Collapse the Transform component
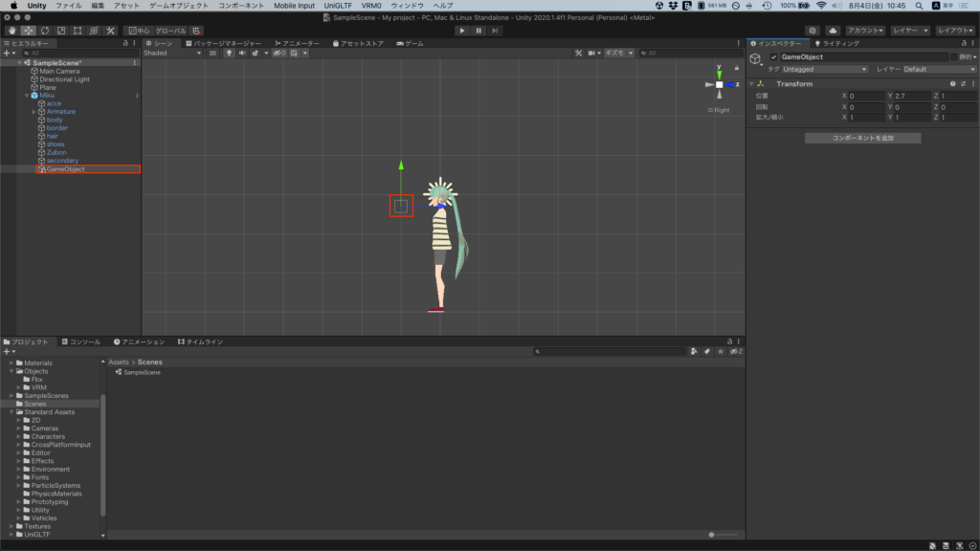 (752, 84)
